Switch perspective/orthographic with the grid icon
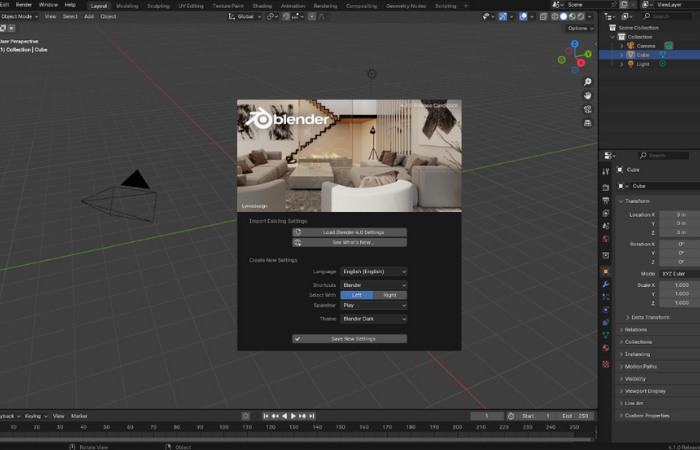Screen dimensions: 700x450 point(587,122)
